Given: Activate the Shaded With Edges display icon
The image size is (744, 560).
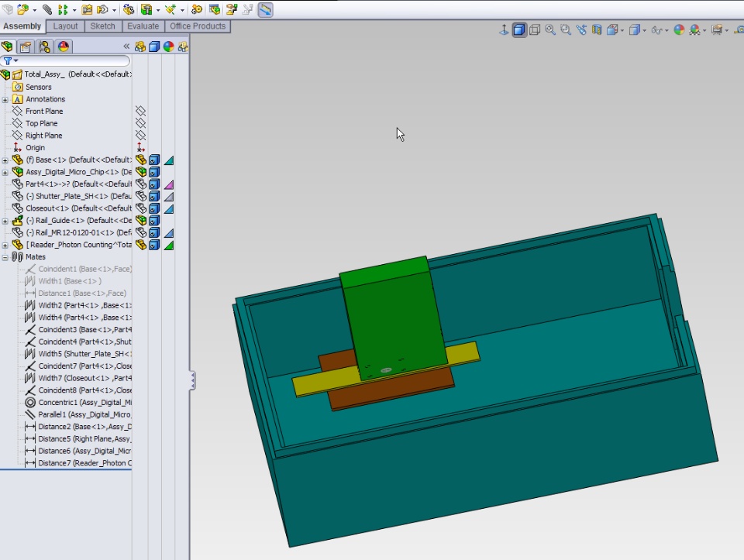Looking at the screenshot, I should 519,30.
